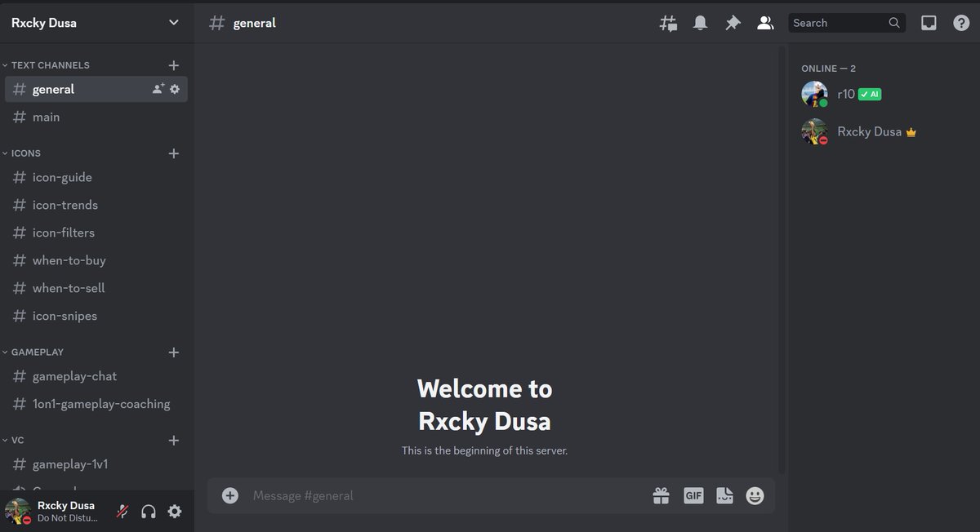The image size is (980, 532).
Task: Open User Settings via the gear icon
Action: 174,511
